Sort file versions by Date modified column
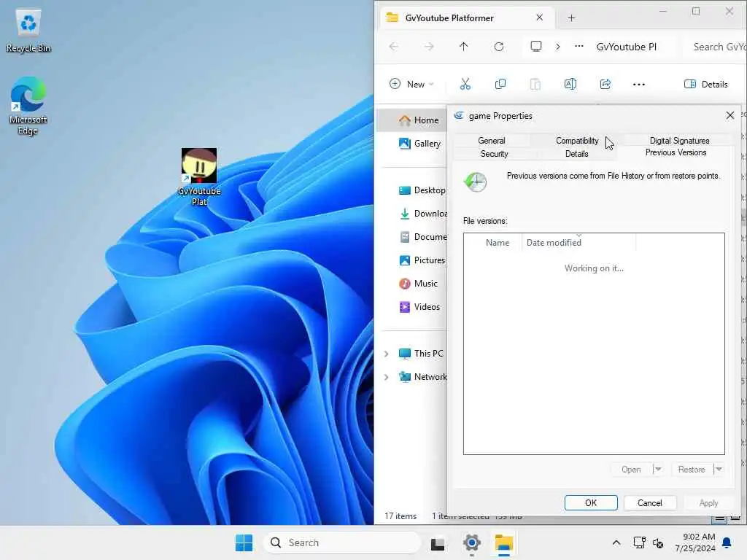 578,242
